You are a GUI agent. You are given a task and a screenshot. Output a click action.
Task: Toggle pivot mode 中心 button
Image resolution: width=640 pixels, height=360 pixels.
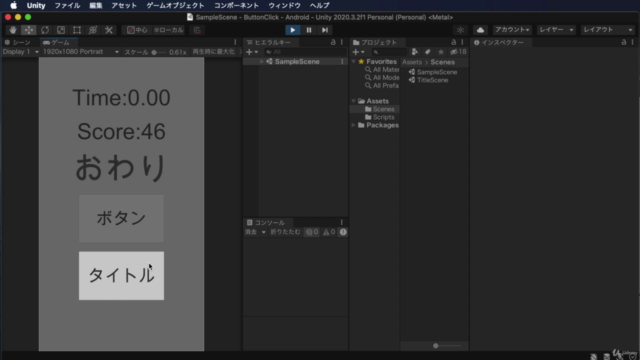(x=137, y=30)
